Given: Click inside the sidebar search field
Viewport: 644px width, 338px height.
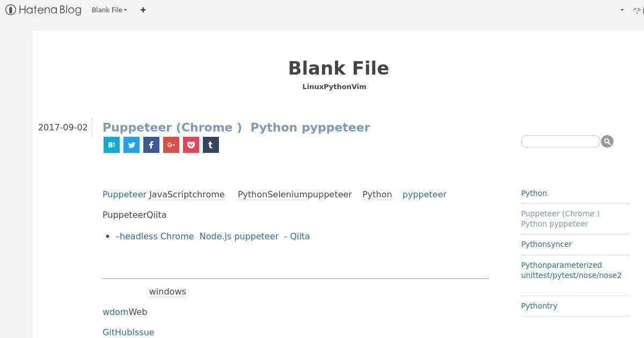Looking at the screenshot, I should (560, 142).
